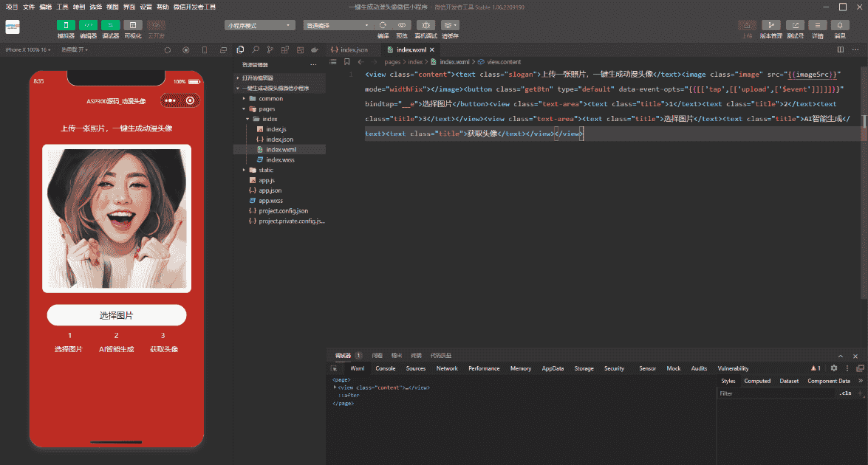Toggle the 调试器 debugger panel button
Viewport: 868px width, 465px height.
point(110,25)
